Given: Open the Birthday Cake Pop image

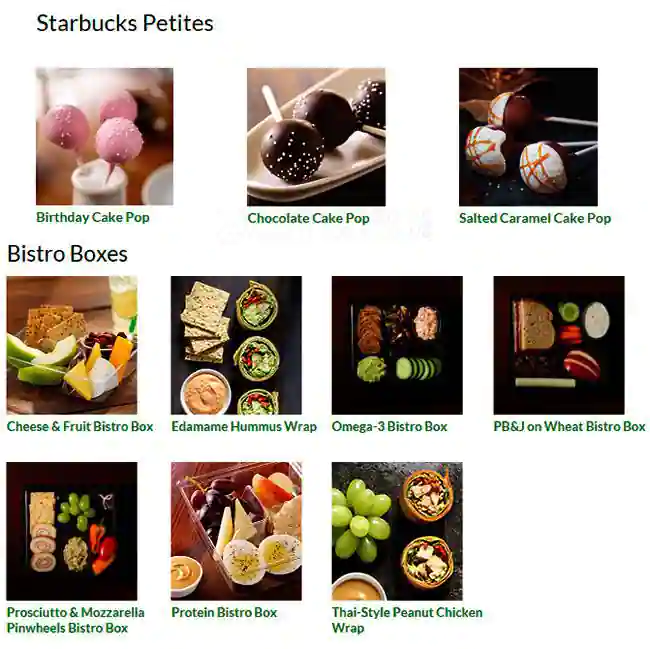Looking at the screenshot, I should point(104,136).
